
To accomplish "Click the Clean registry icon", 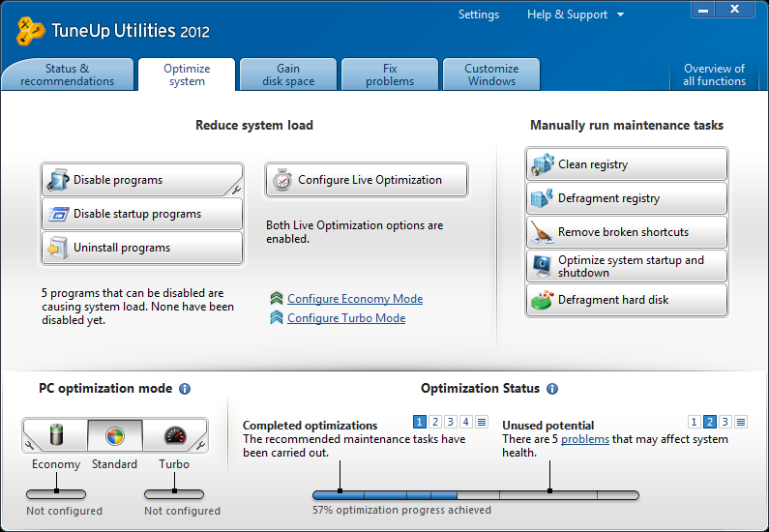I will 543,164.
